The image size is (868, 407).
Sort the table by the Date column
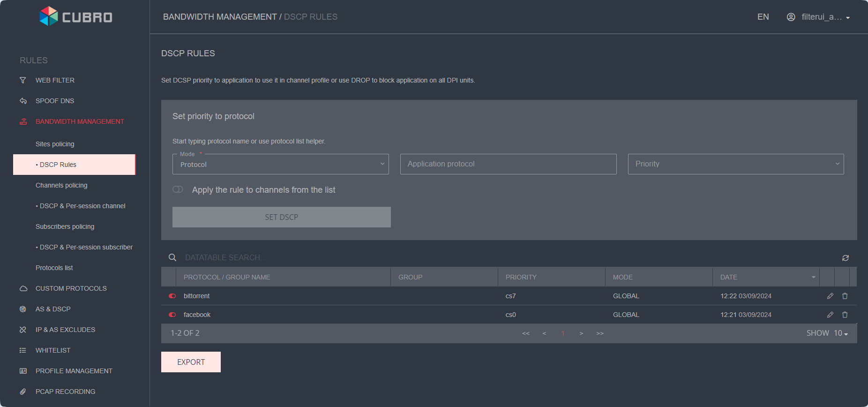(729, 277)
